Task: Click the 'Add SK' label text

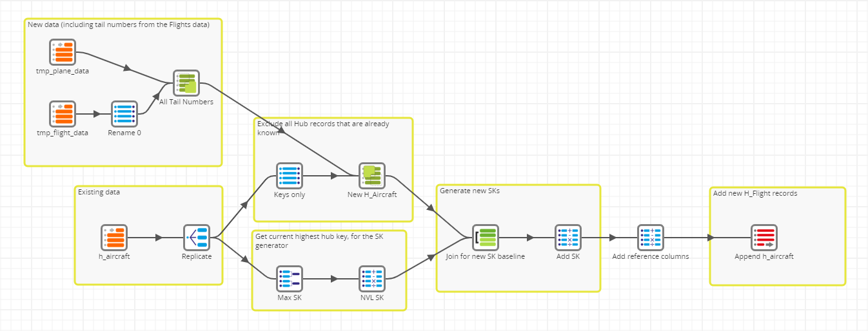Action: (568, 256)
